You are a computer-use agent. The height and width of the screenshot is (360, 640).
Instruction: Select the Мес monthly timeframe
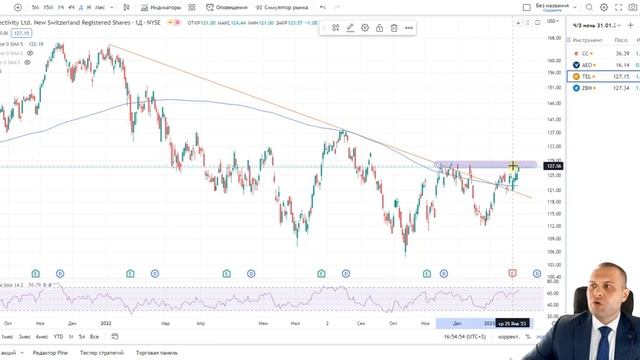click(100, 7)
